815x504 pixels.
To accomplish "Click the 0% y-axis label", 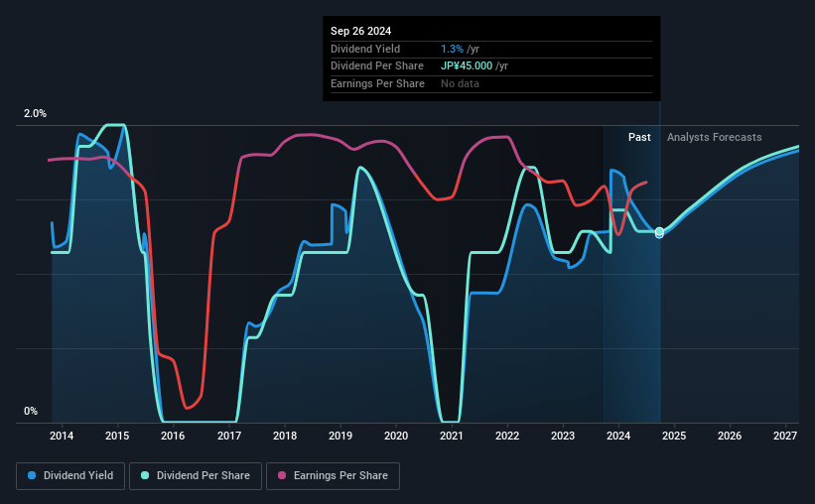I will (31, 411).
